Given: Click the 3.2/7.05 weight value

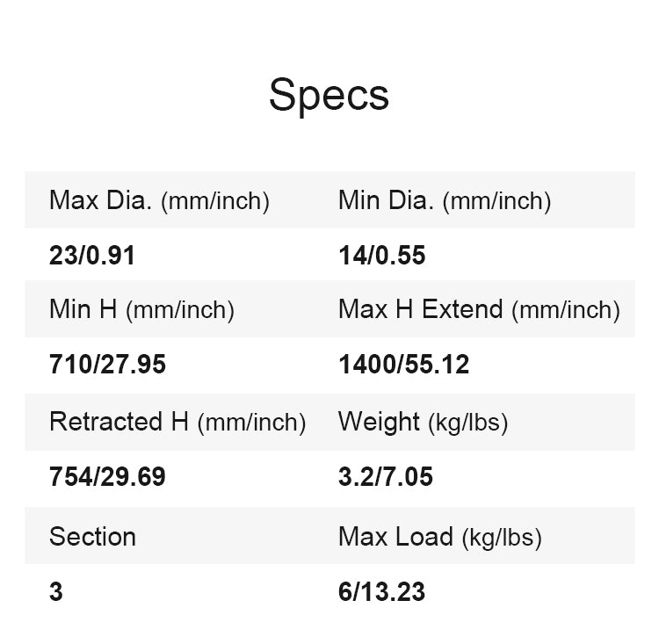Looking at the screenshot, I should [386, 477].
